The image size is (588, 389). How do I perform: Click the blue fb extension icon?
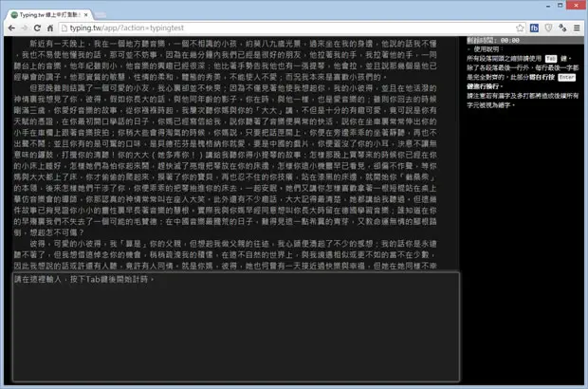(x=534, y=28)
